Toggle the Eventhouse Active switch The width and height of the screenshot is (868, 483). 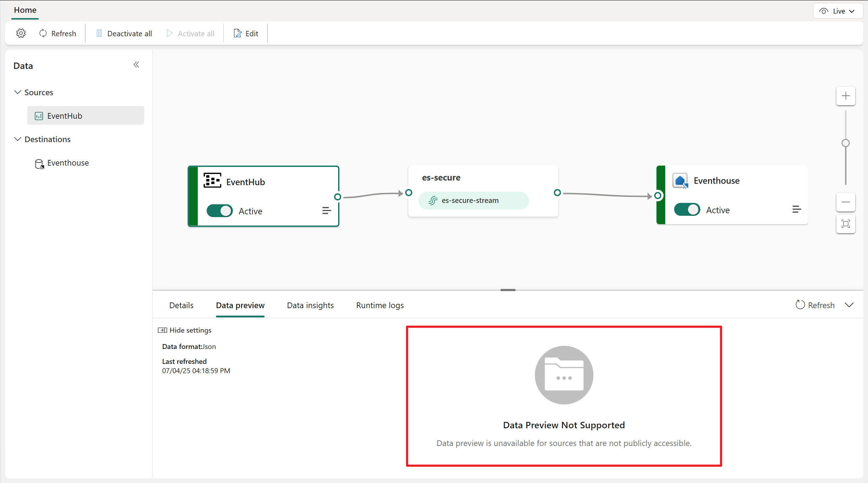tap(687, 210)
